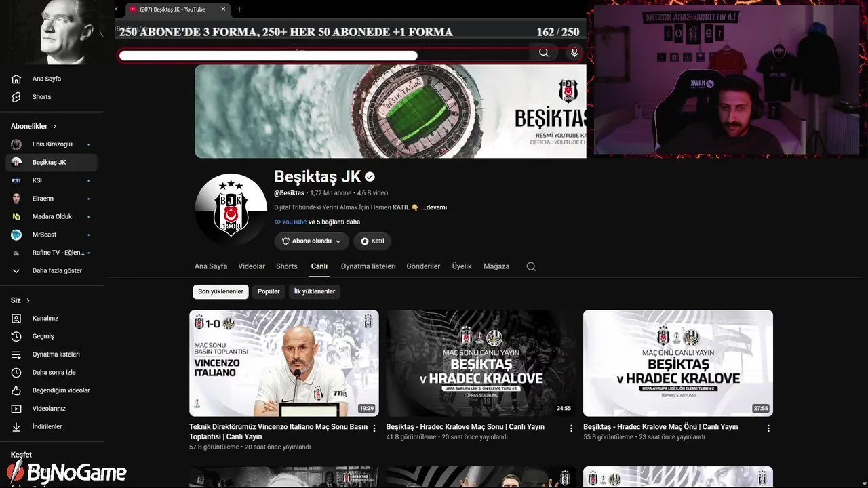The width and height of the screenshot is (868, 488).
Task: Open the YouTube channel link
Action: 294,222
